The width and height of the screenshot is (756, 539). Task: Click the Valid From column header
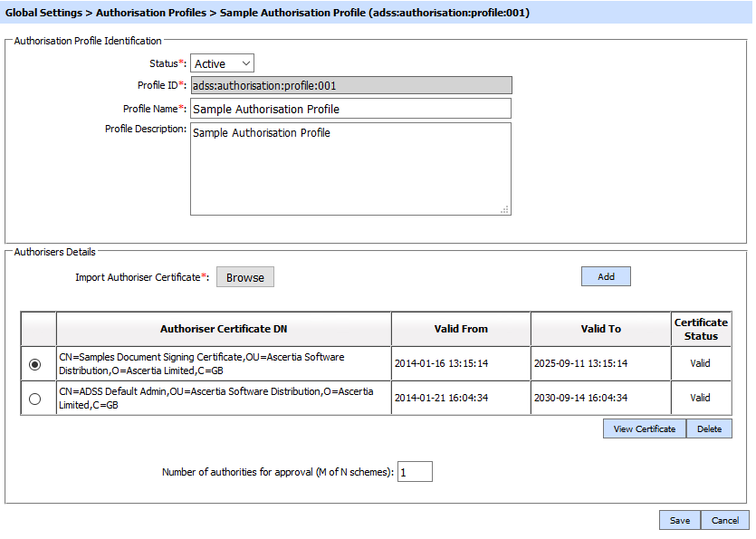[461, 329]
